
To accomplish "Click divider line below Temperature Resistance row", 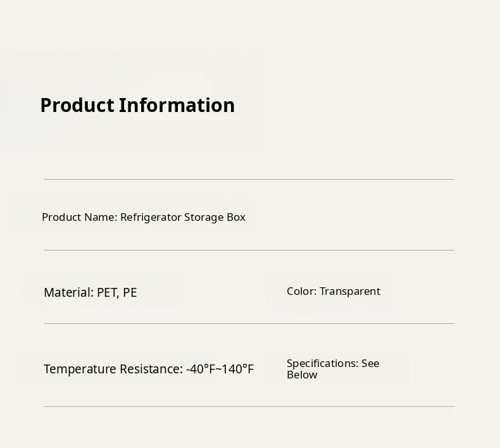I will click(249, 406).
